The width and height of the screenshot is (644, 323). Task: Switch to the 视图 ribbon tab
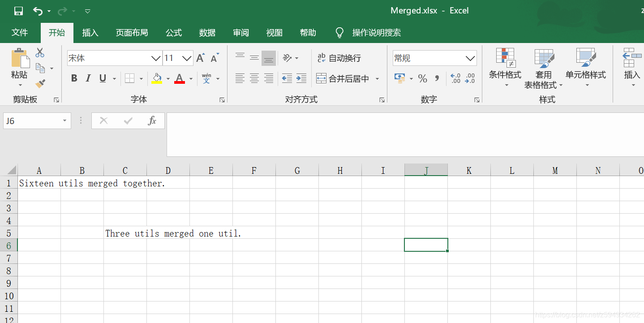pos(275,33)
